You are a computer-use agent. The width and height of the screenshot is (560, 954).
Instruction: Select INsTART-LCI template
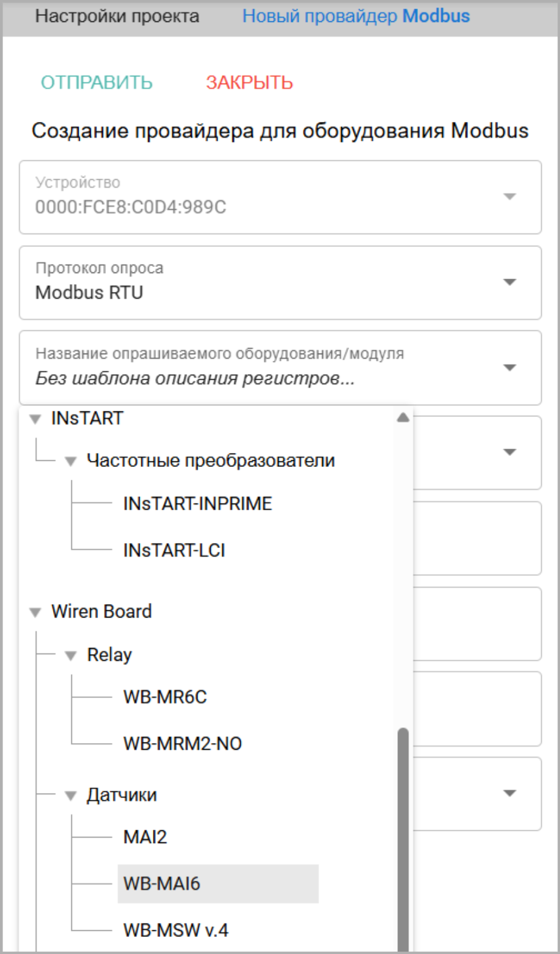coord(174,550)
